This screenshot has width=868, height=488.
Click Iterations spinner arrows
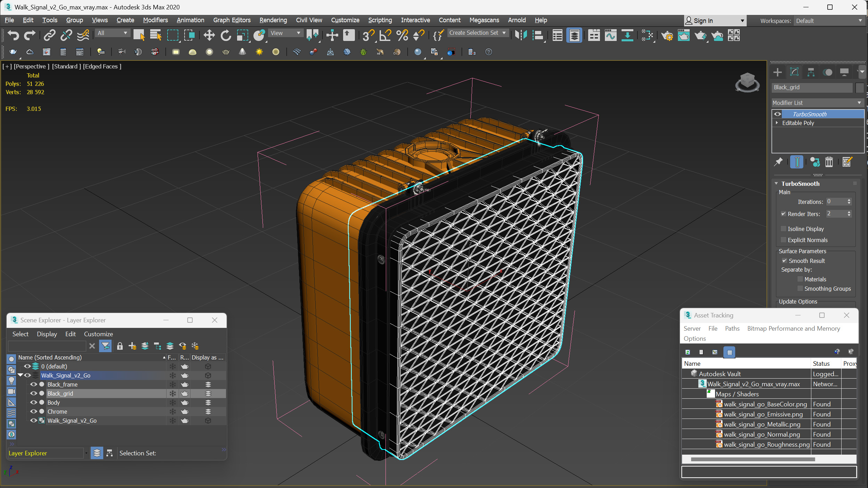[849, 202]
